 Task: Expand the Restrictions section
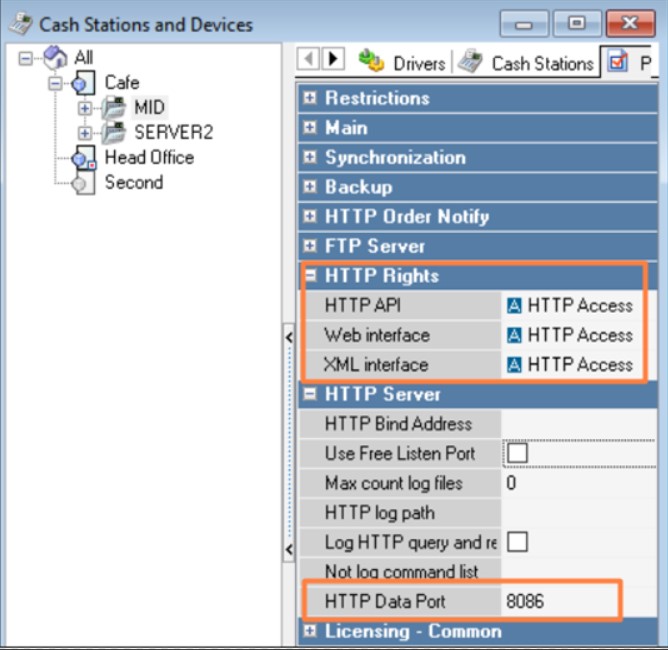tap(310, 98)
